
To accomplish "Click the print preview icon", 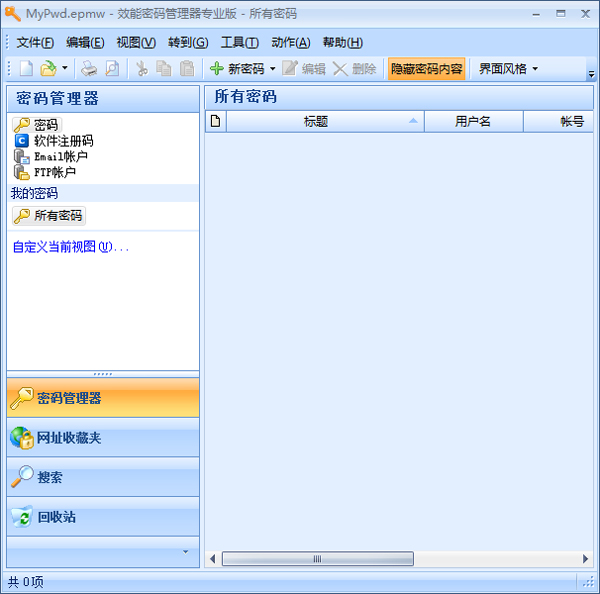I will point(111,69).
